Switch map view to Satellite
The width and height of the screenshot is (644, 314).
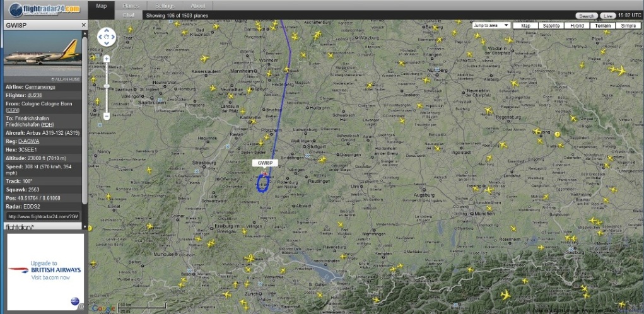coord(551,25)
